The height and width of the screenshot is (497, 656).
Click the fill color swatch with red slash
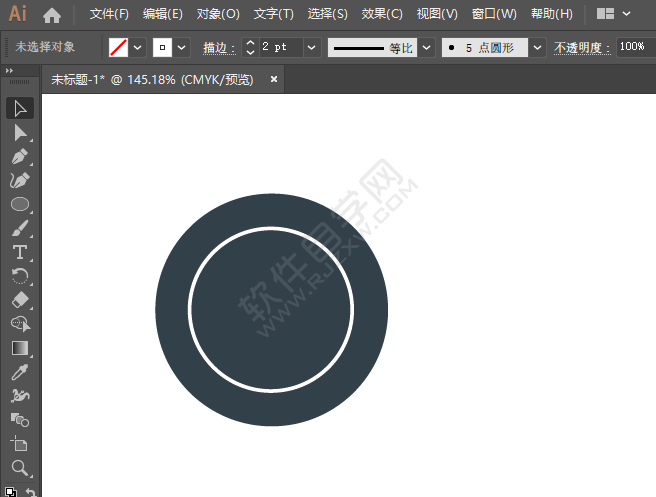[118, 47]
